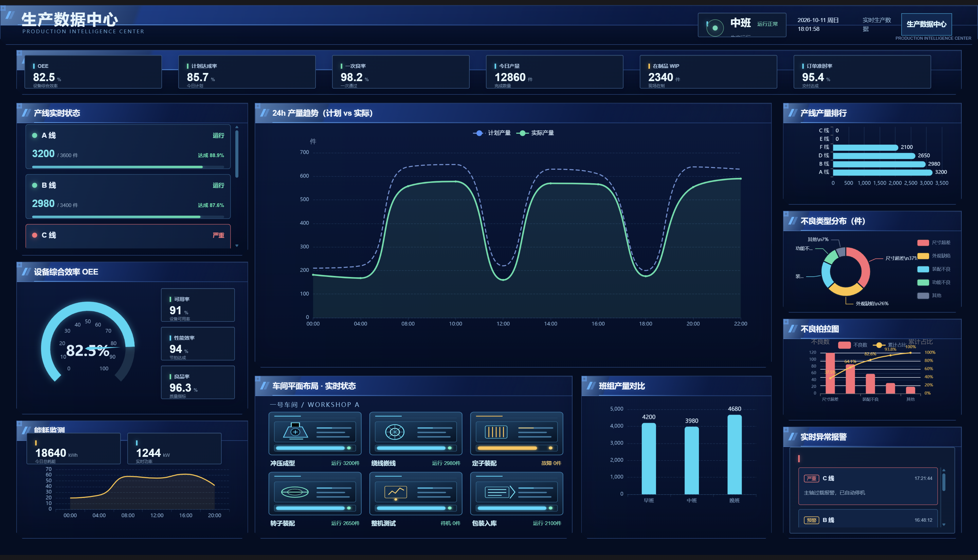Click the 冲压成型 stamping machine icon
This screenshot has width=978, height=560.
[295, 431]
